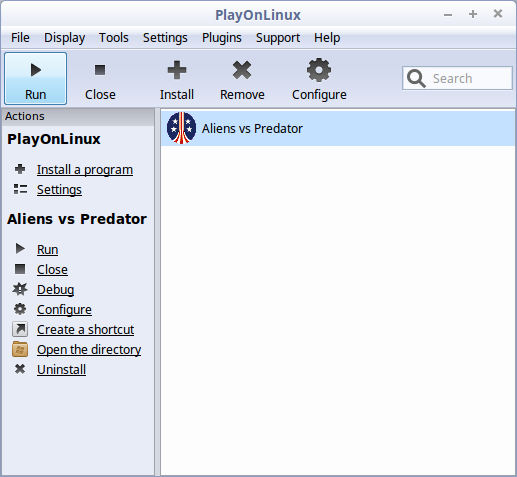Click the Run link under Aliens vs Predator

[x=48, y=250]
